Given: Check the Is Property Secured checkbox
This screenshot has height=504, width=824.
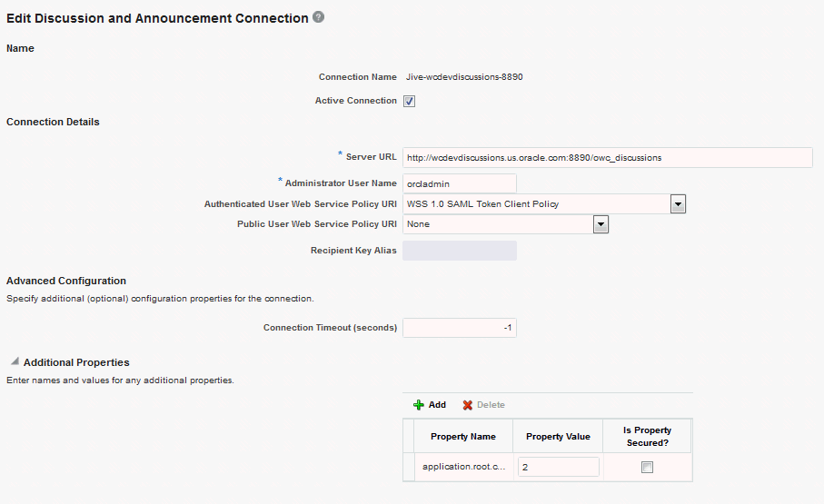Looking at the screenshot, I should point(647,468).
